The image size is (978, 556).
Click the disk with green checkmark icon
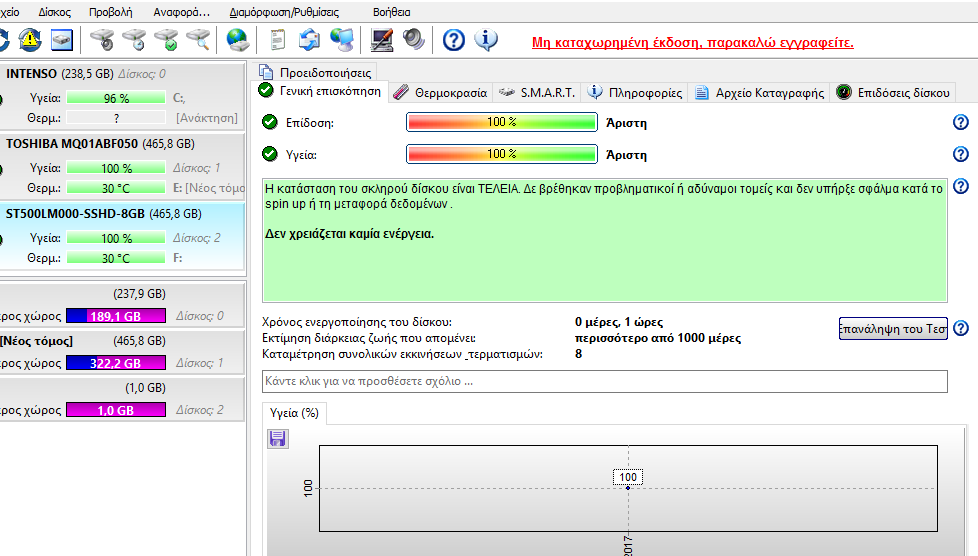[167, 40]
